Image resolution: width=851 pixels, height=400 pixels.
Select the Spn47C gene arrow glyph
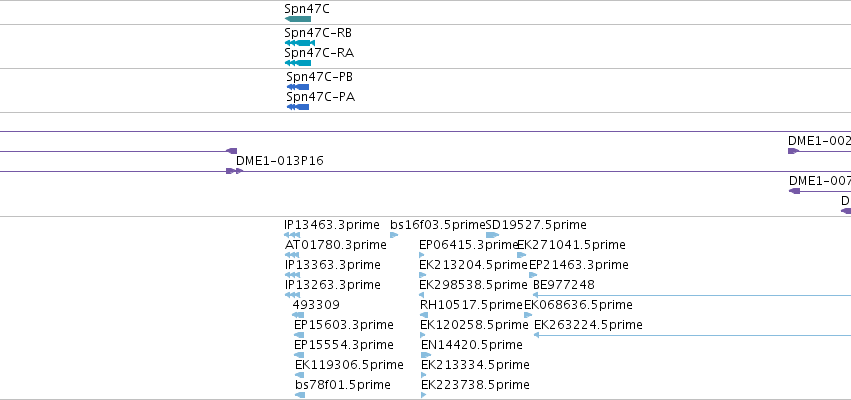coord(298,19)
